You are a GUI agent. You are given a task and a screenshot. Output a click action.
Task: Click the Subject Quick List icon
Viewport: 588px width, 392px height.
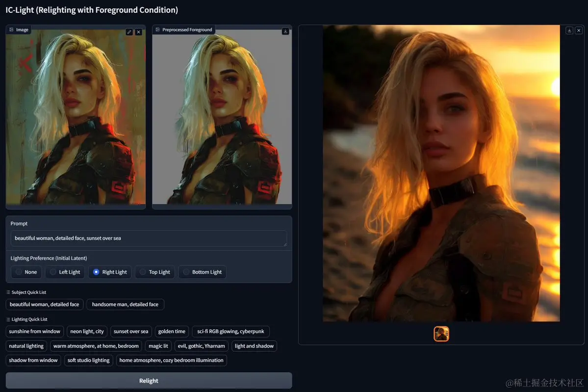click(x=8, y=292)
